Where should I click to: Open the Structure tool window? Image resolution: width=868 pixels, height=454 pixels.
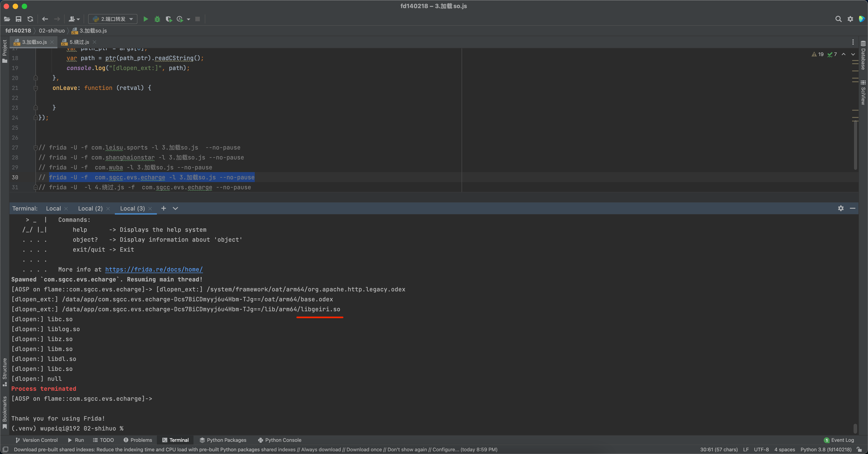[x=4, y=372]
